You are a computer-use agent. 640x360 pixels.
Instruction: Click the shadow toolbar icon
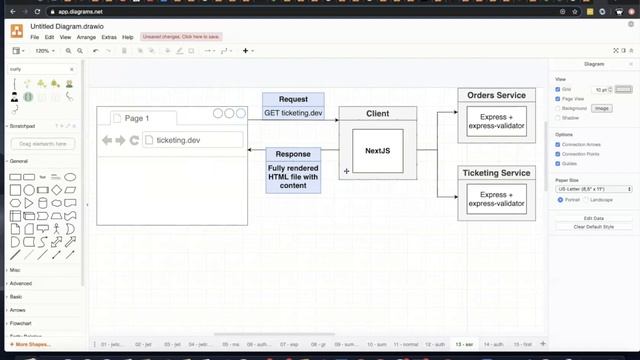coord(191,51)
